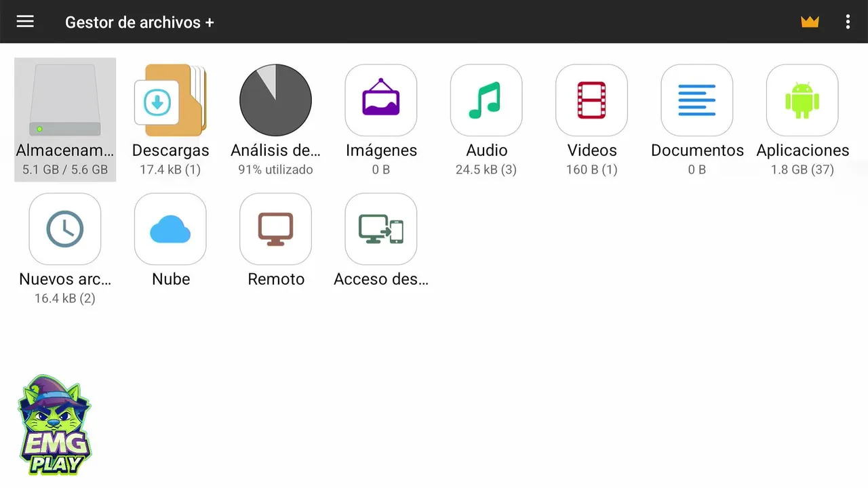Open the Documentos text lines icon
Image resolution: width=868 pixels, height=488 pixels.
point(697,100)
